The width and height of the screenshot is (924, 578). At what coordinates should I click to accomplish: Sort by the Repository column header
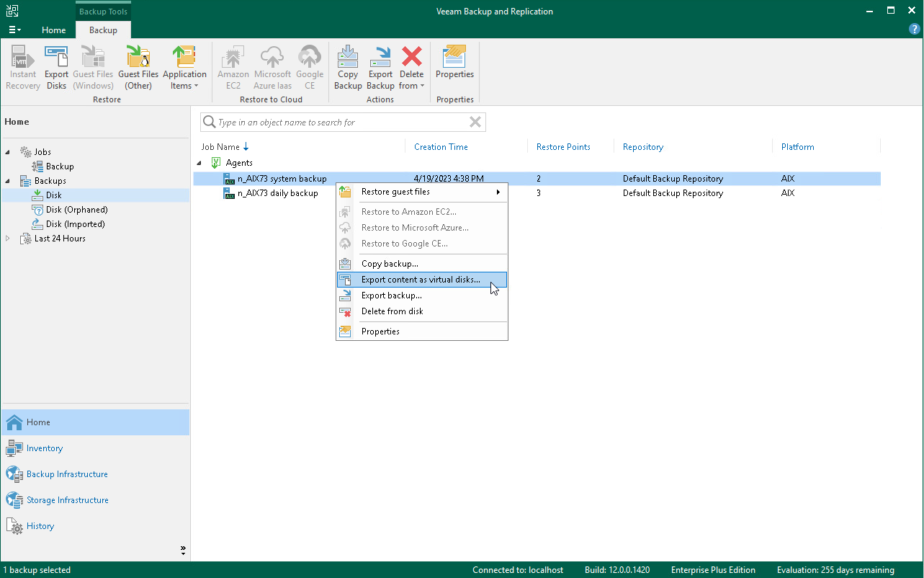(x=643, y=147)
